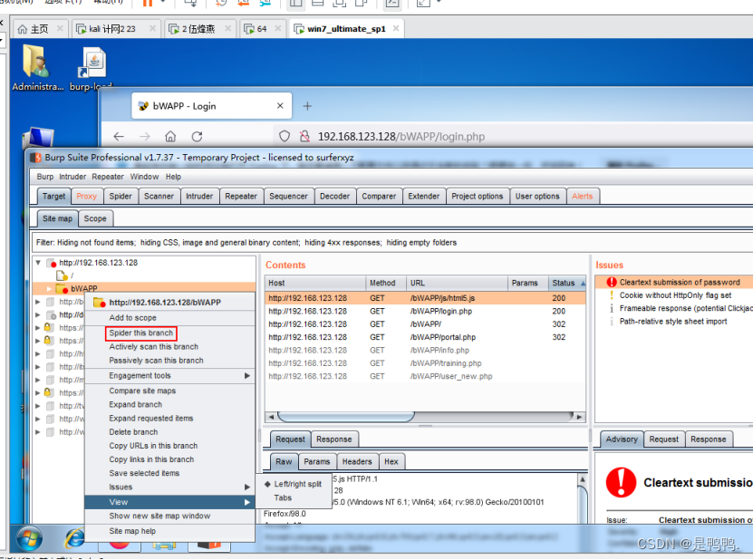This screenshot has width=753, height=560.
Task: Click Administrator folder desktop icon
Action: tap(37, 67)
